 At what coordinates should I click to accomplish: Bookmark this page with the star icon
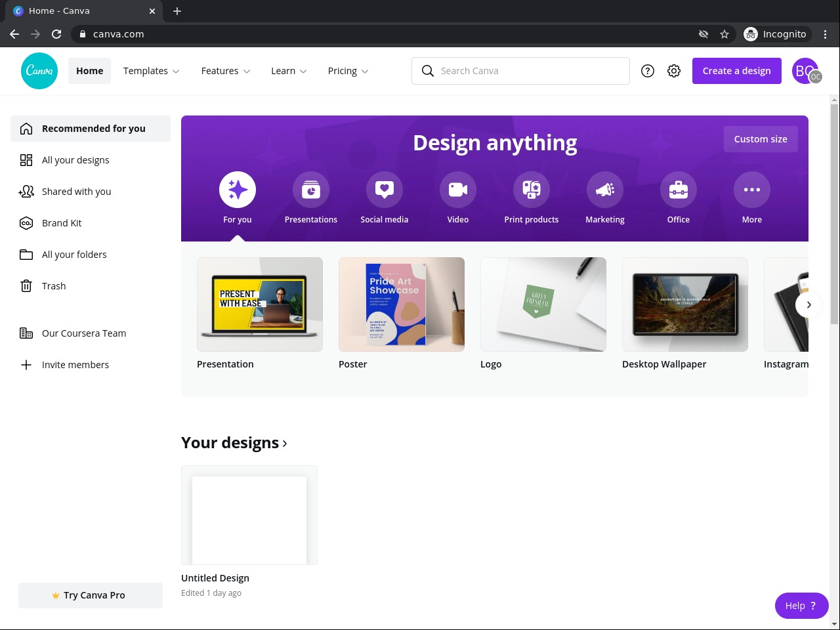[x=724, y=34]
